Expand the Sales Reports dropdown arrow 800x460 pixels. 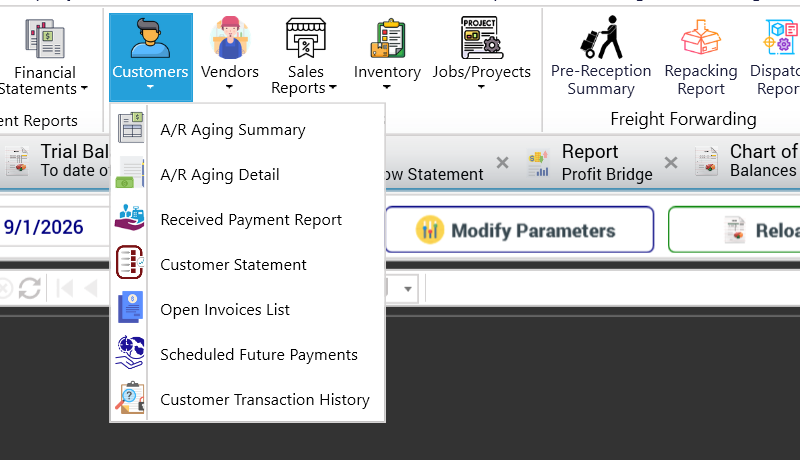(x=333, y=87)
